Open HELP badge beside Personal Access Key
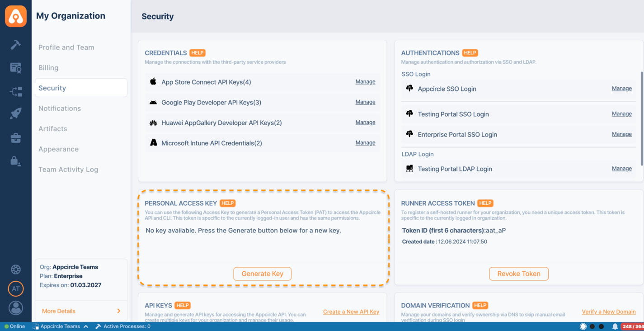This screenshot has width=644, height=331. (x=228, y=203)
